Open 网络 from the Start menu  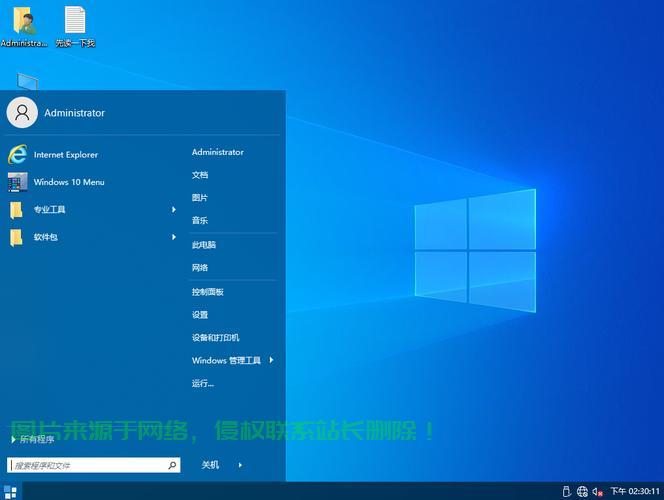point(200,268)
